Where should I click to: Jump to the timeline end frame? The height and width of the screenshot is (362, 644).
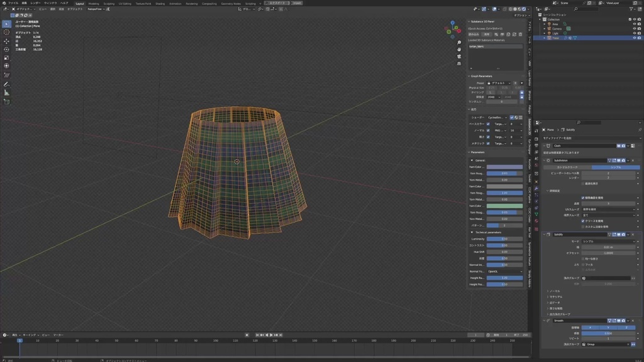tap(280, 335)
